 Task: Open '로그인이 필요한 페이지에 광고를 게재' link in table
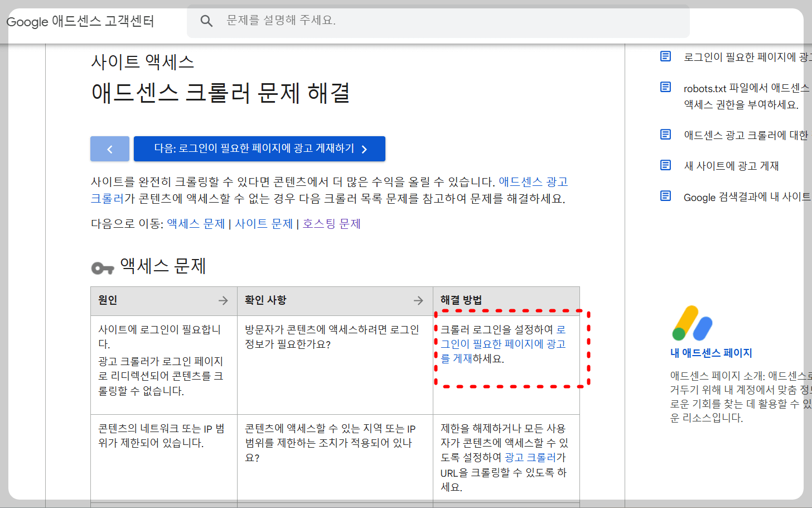coord(503,344)
